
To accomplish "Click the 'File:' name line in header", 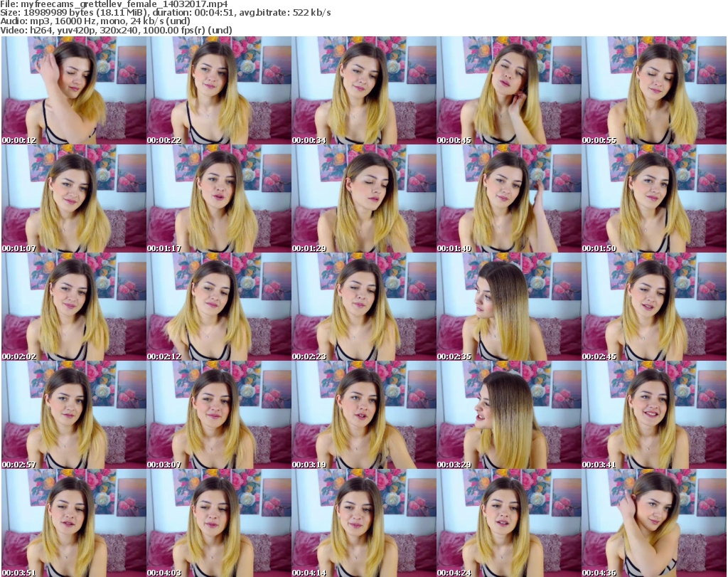I will pos(114,4).
